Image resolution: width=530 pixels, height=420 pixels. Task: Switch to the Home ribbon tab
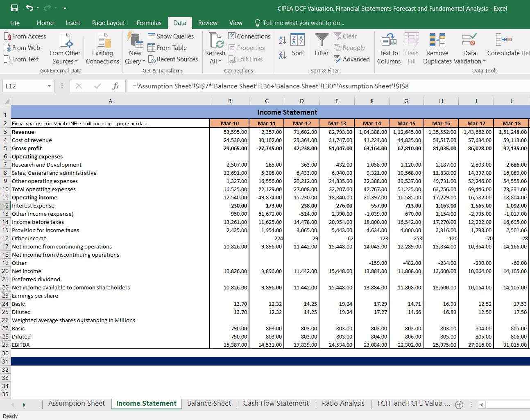point(45,23)
